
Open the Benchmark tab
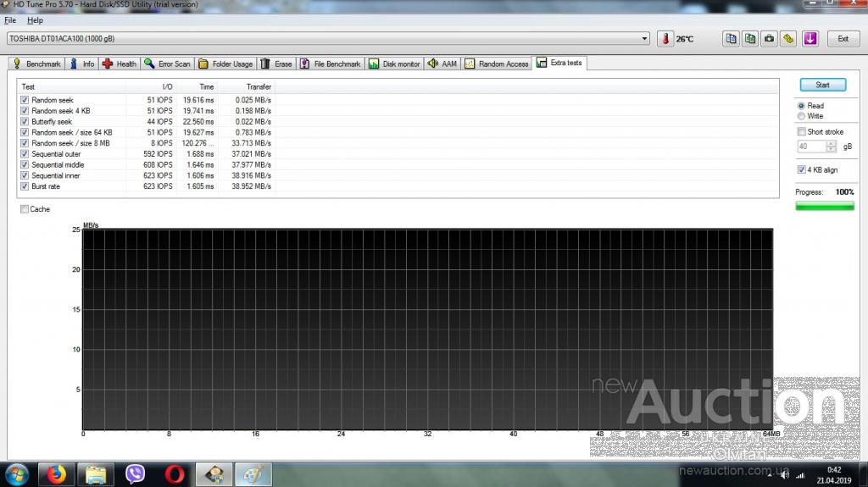click(36, 64)
